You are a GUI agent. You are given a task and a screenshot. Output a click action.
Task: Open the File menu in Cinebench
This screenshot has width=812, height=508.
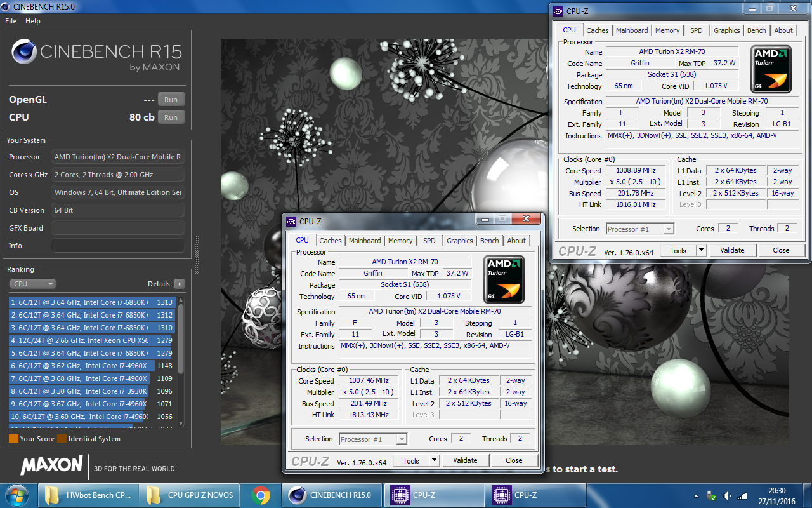coord(11,21)
